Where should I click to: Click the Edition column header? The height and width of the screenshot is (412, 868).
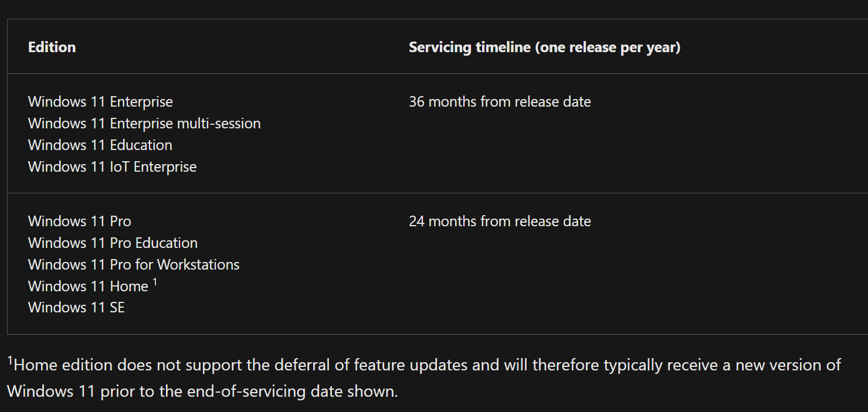click(52, 47)
